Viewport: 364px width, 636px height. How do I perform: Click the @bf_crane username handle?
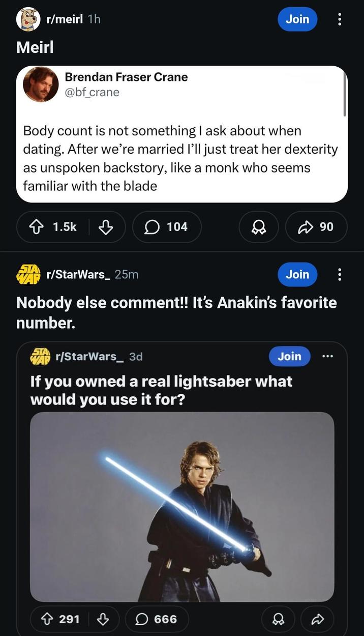(92, 93)
